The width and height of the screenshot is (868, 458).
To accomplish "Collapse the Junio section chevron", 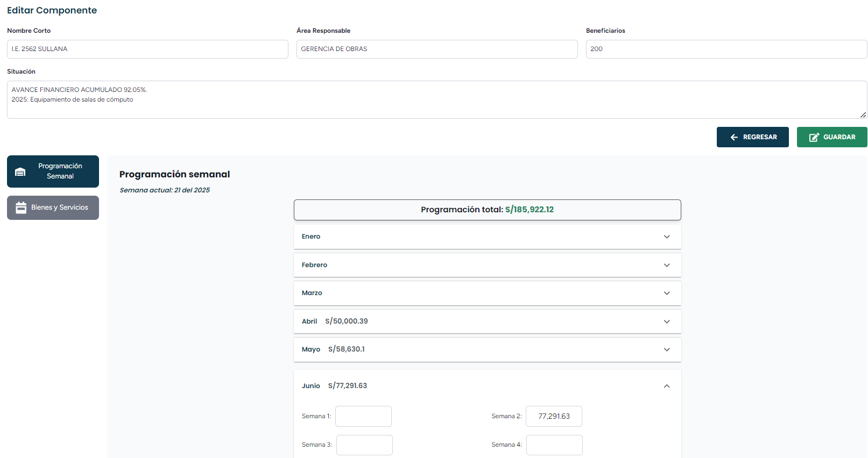I will click(x=667, y=387).
